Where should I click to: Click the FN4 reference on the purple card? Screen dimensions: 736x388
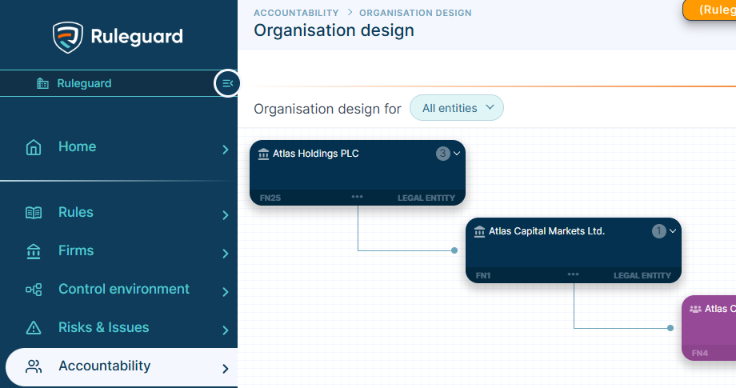[699, 353]
